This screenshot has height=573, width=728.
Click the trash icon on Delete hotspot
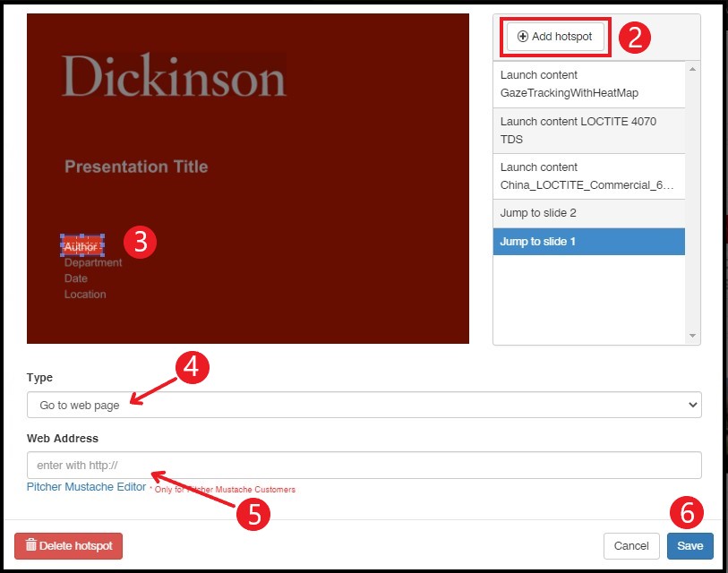(31, 545)
